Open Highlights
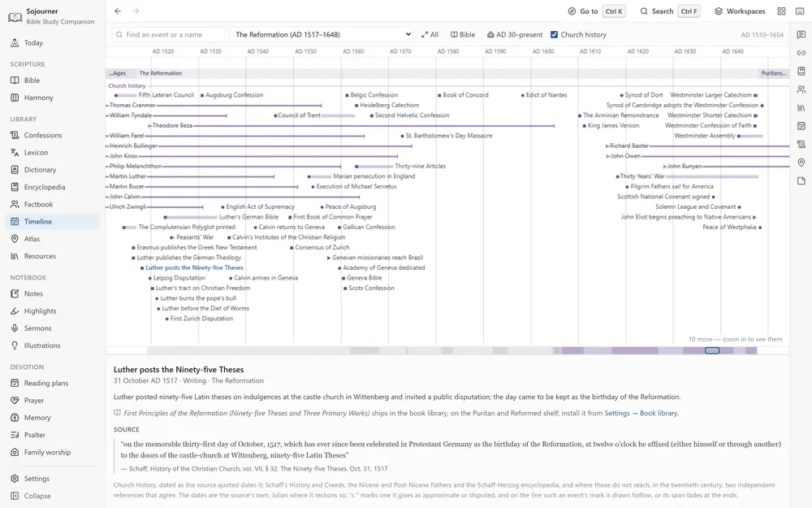Image resolution: width=812 pixels, height=508 pixels. [x=52, y=311]
